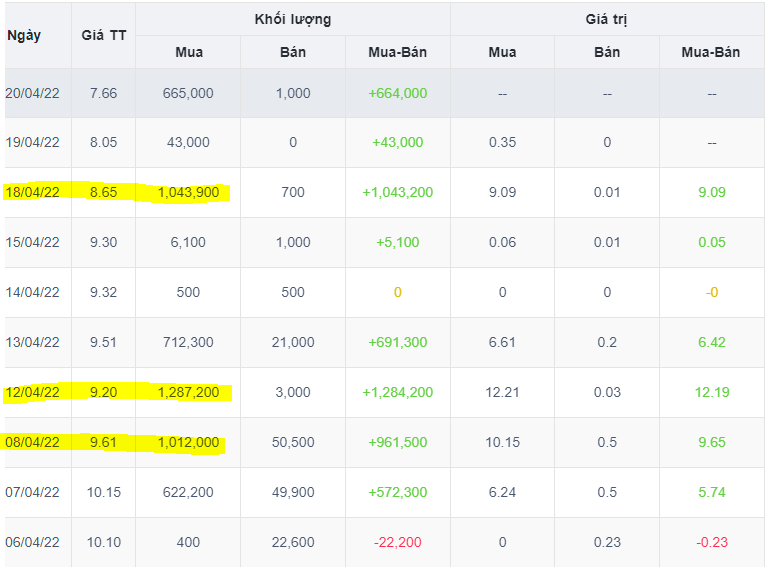This screenshot has width=765, height=567.
Task: Select the Khối lượng group header
Action: tap(292, 19)
